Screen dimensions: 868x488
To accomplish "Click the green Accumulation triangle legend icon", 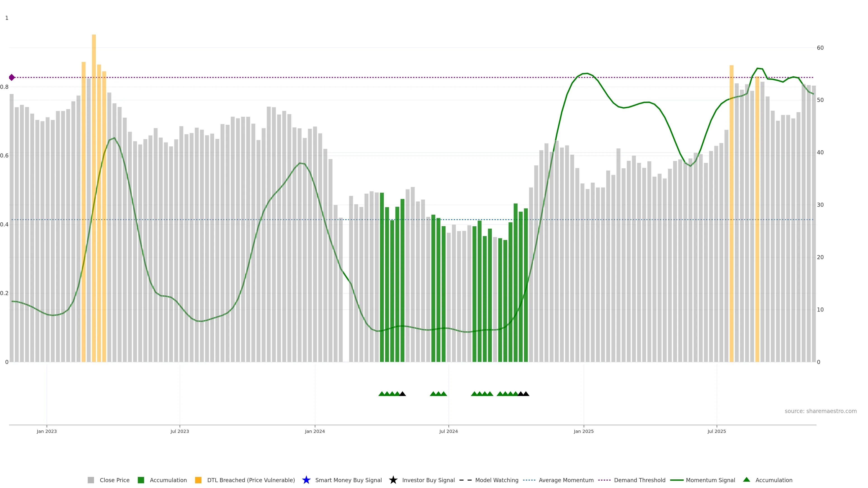I will [x=746, y=480].
